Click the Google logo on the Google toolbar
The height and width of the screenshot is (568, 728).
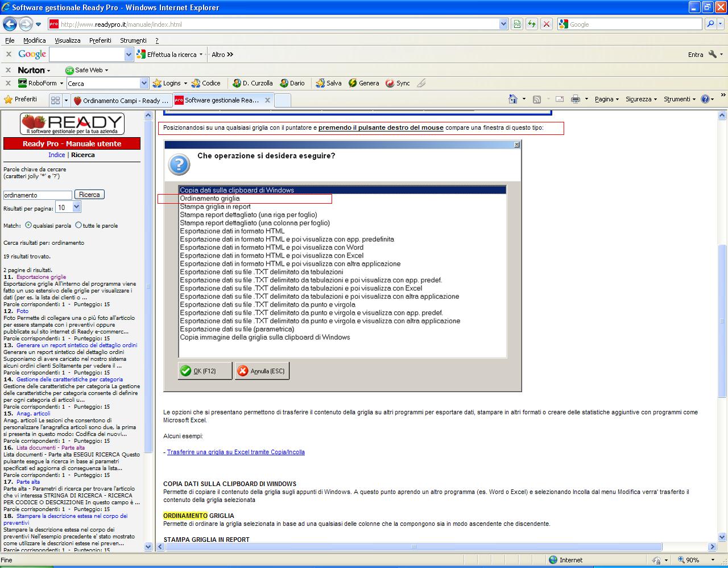(x=32, y=55)
